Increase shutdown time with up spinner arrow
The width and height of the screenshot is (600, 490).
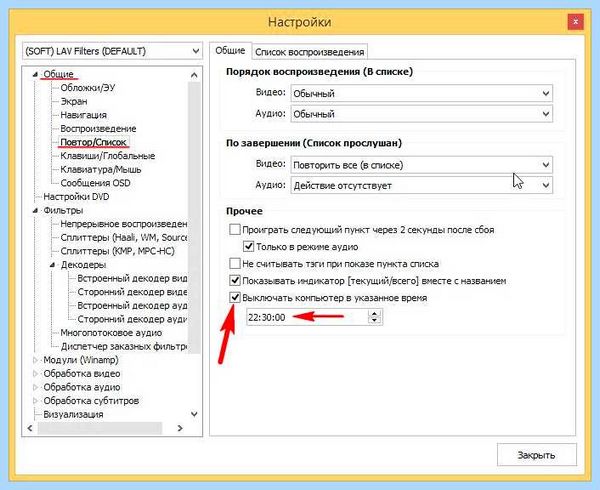(x=374, y=313)
